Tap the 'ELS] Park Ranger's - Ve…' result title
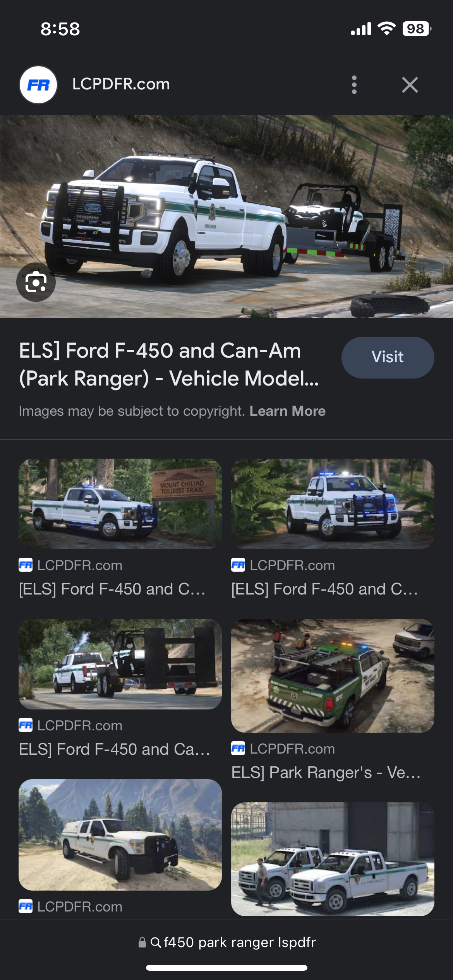The width and height of the screenshot is (453, 980). pyautogui.click(x=326, y=773)
